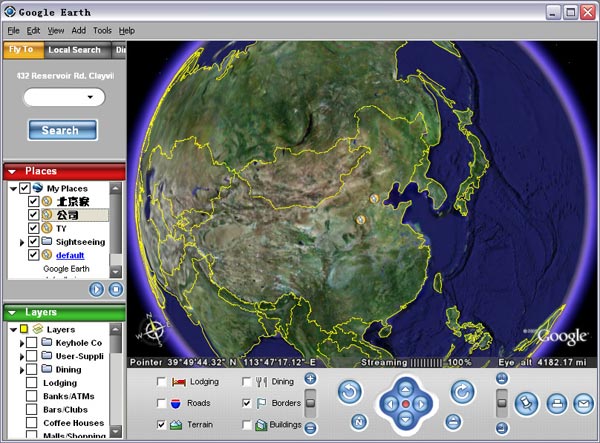
Task: Pan the view left with the left arrow
Action: point(391,404)
